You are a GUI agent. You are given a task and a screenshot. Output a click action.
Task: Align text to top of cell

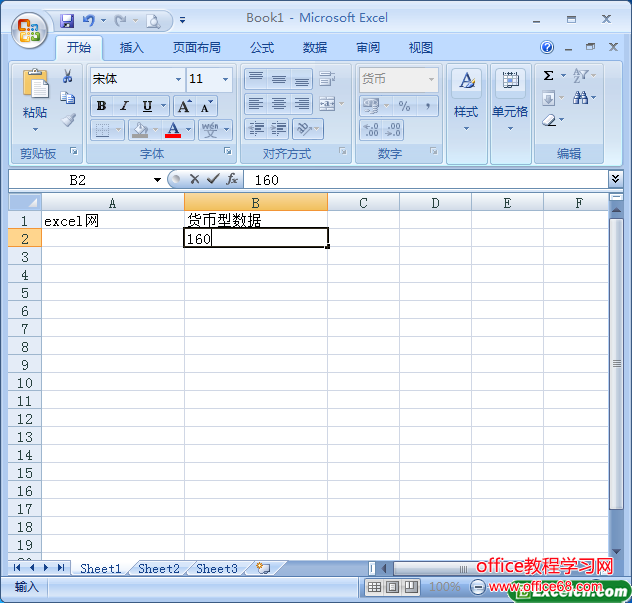(256, 79)
